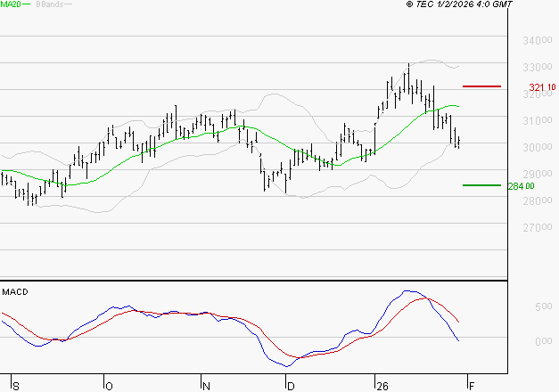Click the MACD panel title
Image resolution: width=559 pixels, height=392 pixels.
(x=15, y=292)
